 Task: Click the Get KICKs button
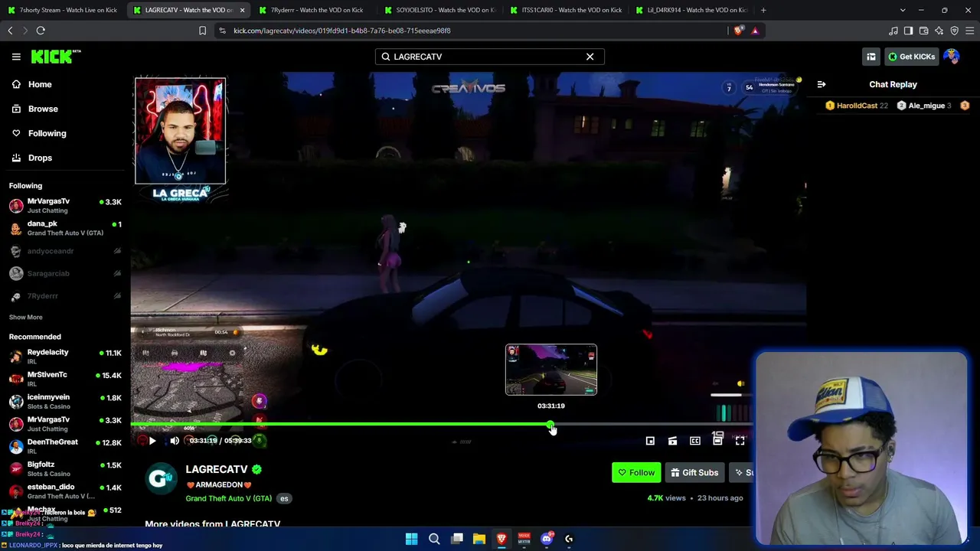911,57
